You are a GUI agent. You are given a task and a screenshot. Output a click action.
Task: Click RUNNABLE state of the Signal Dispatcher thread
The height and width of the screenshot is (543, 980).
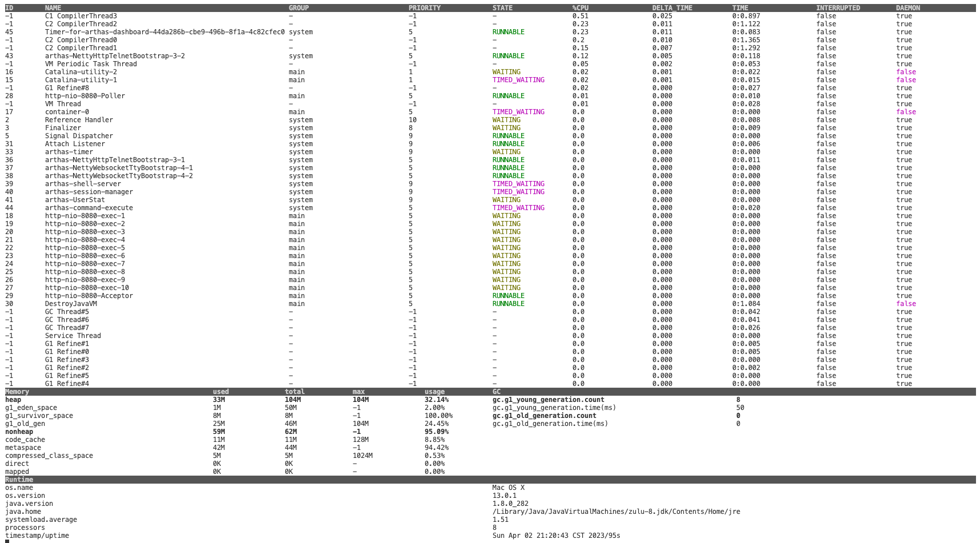pyautogui.click(x=508, y=136)
